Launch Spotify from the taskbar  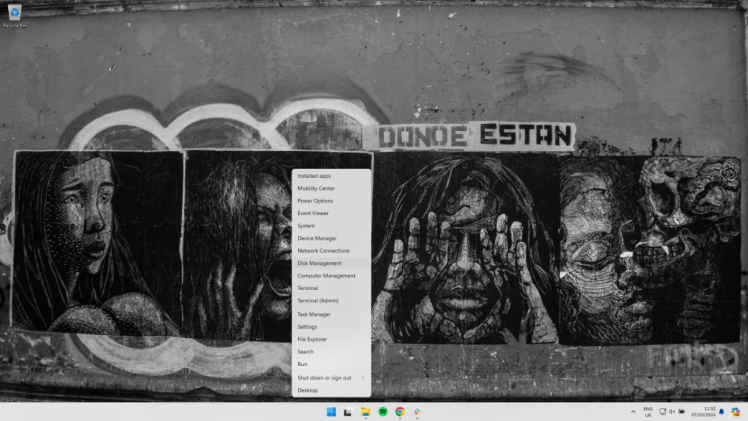[382, 411]
